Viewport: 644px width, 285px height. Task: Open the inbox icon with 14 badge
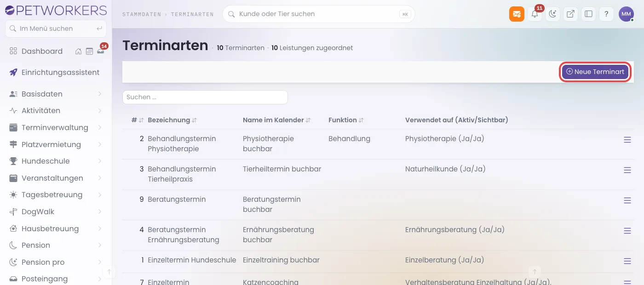point(100,51)
